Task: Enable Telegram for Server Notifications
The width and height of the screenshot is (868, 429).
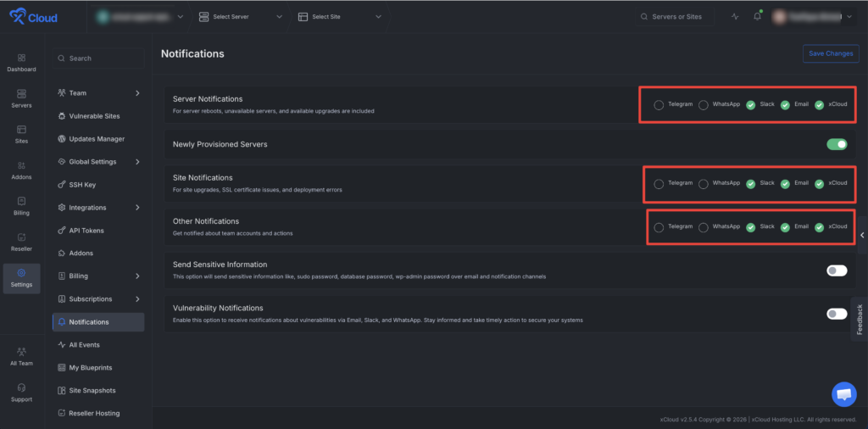Action: (659, 105)
